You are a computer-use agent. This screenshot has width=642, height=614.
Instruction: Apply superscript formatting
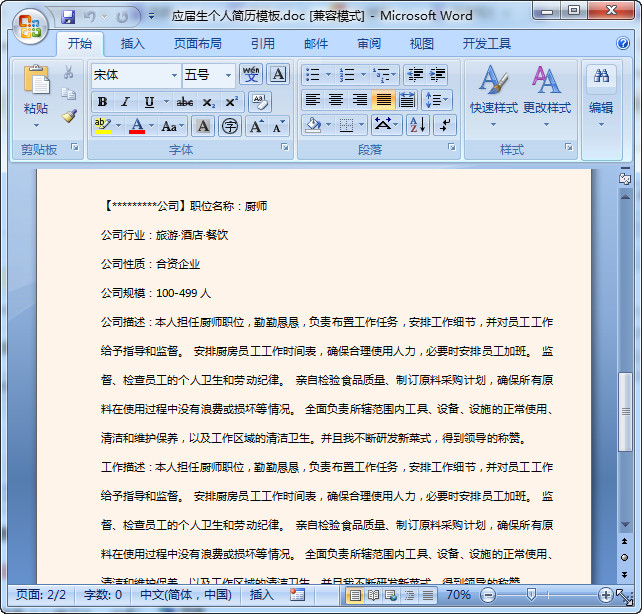(231, 102)
